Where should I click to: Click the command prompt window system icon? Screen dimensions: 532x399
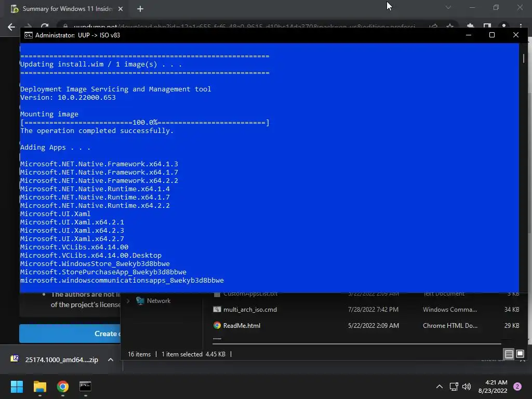tap(29, 35)
